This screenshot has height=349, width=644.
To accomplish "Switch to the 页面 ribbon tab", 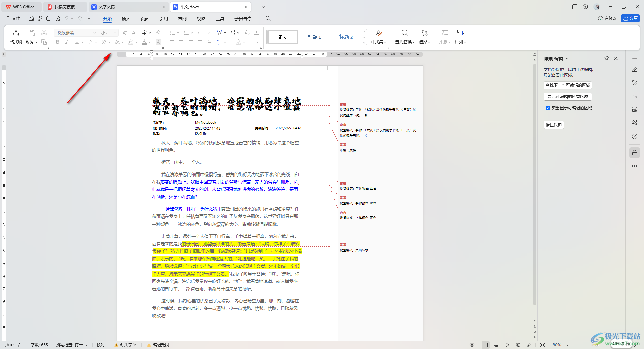I will (x=145, y=19).
